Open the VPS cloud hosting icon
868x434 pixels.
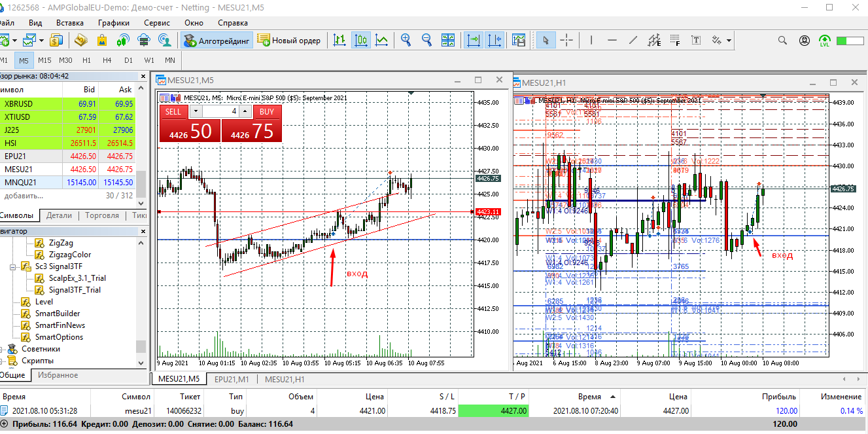[x=144, y=41]
